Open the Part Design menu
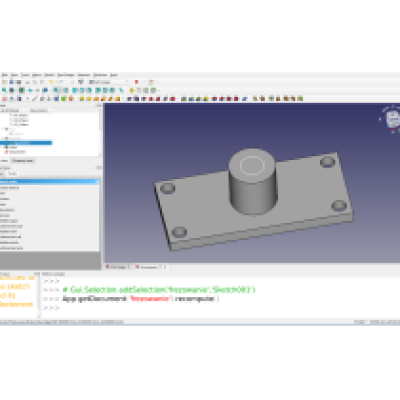 [x=66, y=75]
